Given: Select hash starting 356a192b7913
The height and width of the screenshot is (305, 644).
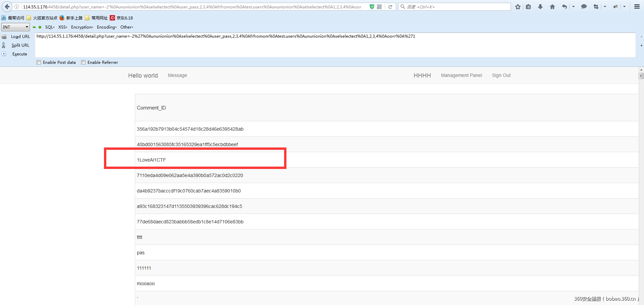Looking at the screenshot, I should 190,129.
